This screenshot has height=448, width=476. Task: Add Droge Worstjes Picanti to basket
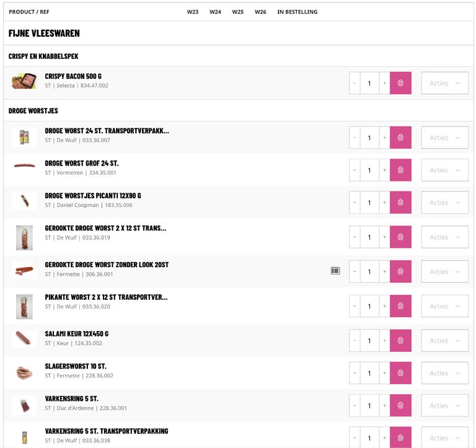(x=400, y=202)
